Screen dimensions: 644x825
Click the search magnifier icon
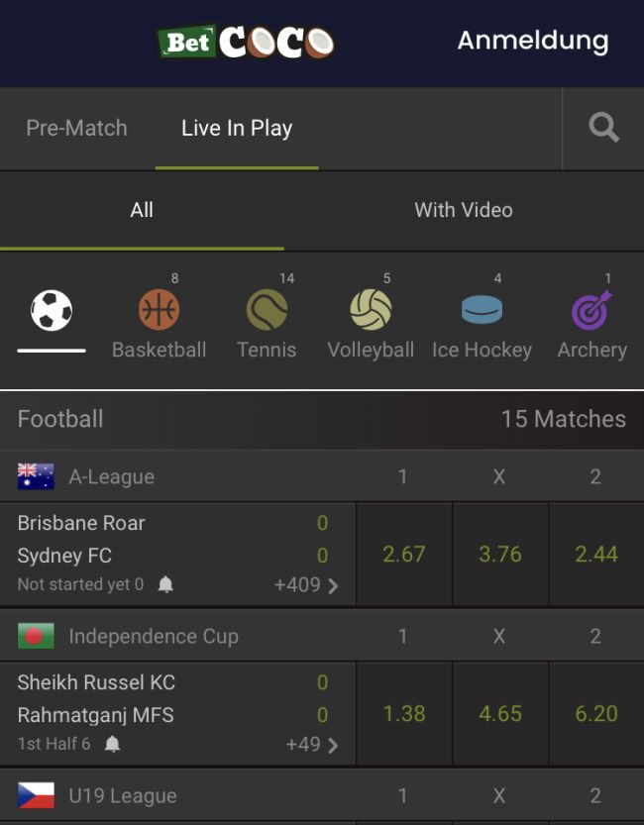[603, 128]
